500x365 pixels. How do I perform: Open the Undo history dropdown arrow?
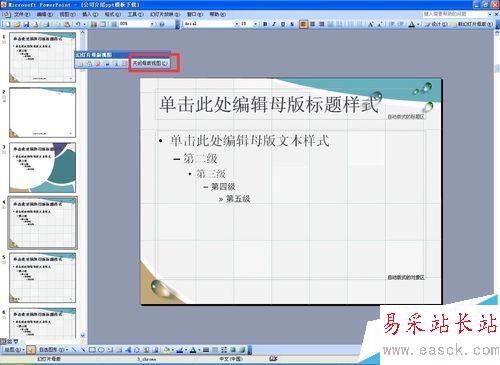click(84, 24)
